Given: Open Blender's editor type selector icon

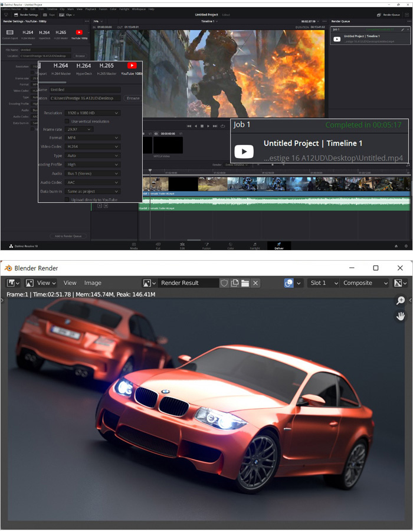Looking at the screenshot, I should 14,283.
